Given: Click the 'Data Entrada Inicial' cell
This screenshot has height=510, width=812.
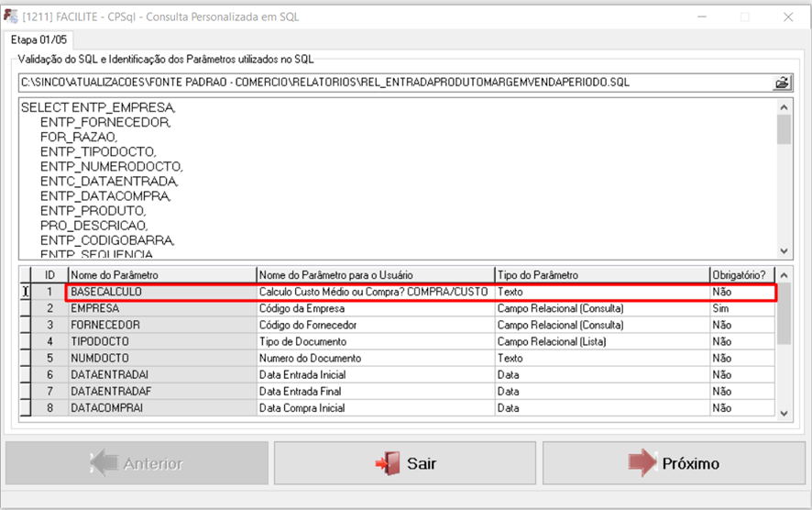Looking at the screenshot, I should coord(376,375).
